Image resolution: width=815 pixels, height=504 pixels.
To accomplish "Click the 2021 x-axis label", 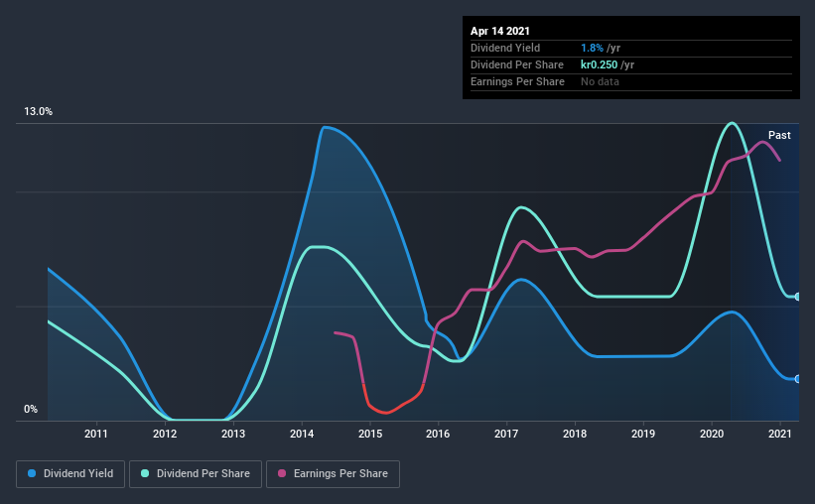I will [x=780, y=434].
